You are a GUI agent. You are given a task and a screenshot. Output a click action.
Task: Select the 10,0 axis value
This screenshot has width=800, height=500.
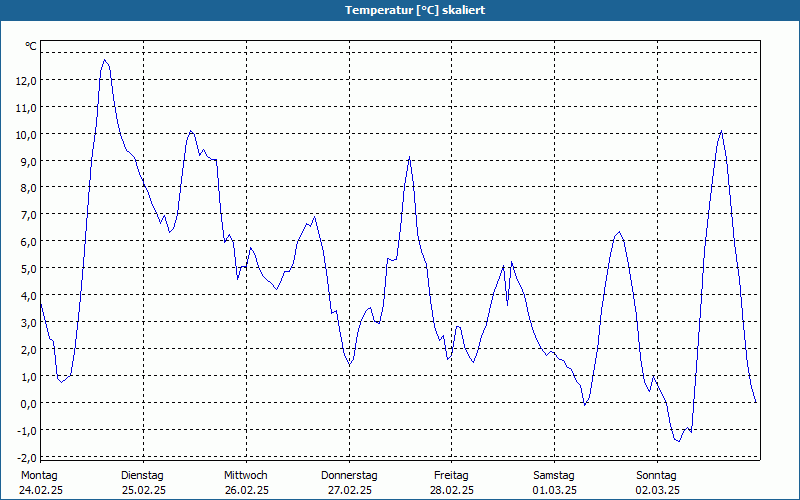26,135
